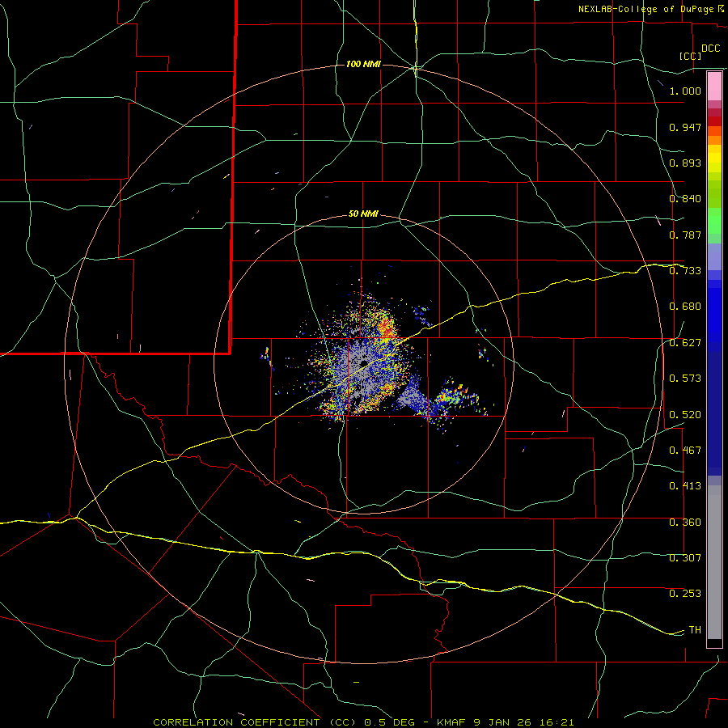Select the 0.520 scale value
The image size is (728, 728).
685,415
